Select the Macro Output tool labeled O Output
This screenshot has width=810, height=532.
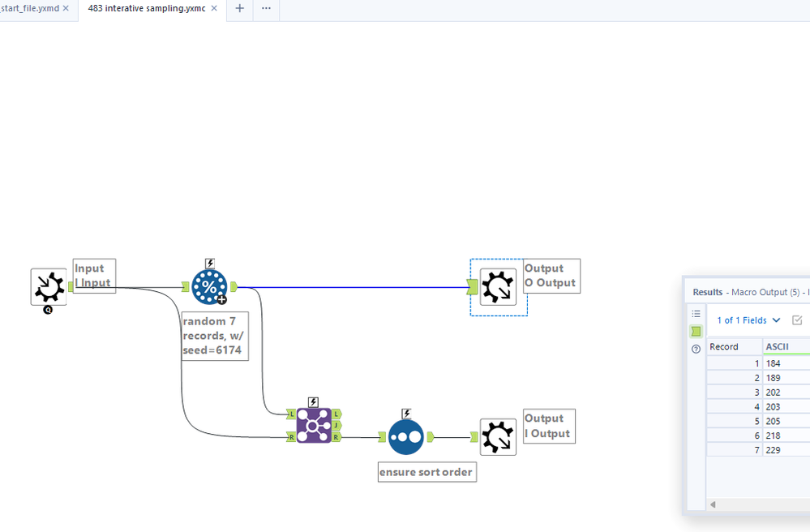498,286
